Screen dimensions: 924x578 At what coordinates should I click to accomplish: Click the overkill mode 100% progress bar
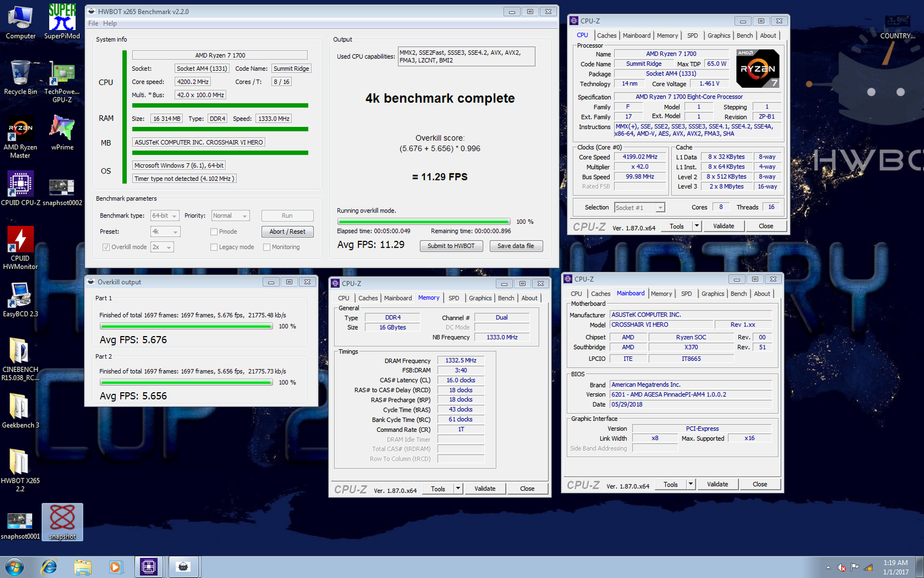pos(423,222)
